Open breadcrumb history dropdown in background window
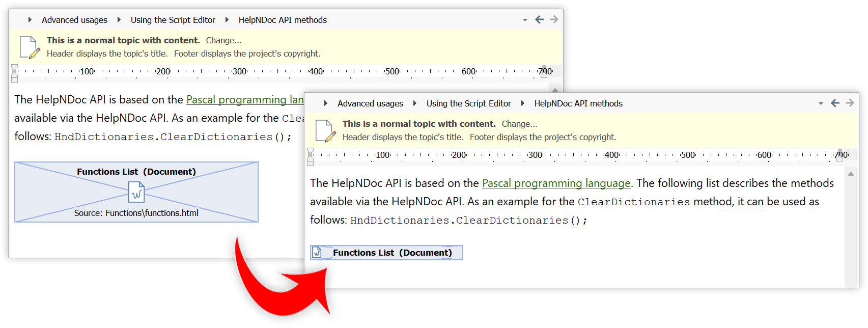This screenshot has height=328, width=868. [525, 20]
